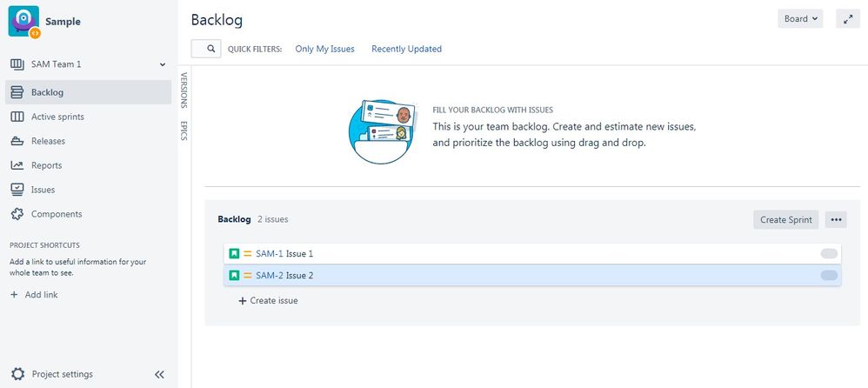Open the backlog more options ellipsis menu
The width and height of the screenshot is (868, 388).
point(836,220)
